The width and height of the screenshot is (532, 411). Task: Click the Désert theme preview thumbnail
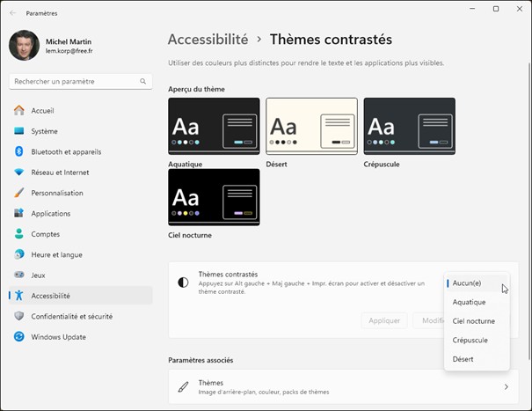[x=311, y=126]
